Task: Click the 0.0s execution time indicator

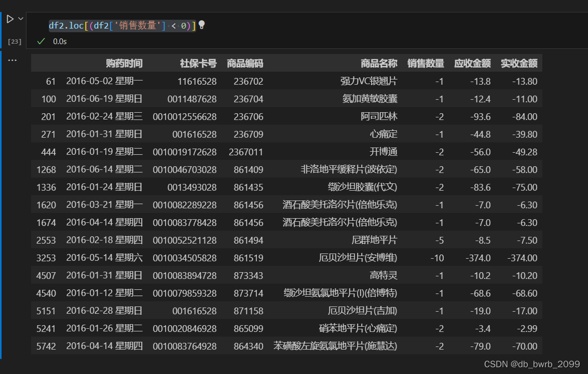Action: coord(59,42)
